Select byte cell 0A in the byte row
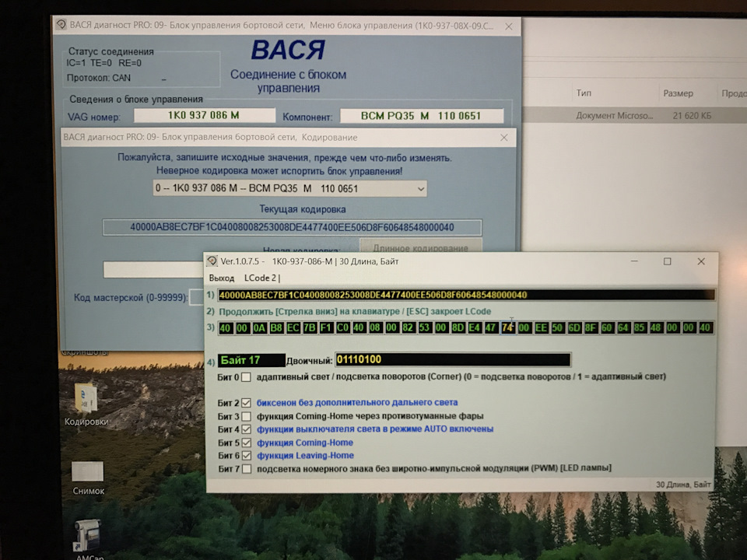Viewport: 747px width, 560px height. pyautogui.click(x=259, y=327)
